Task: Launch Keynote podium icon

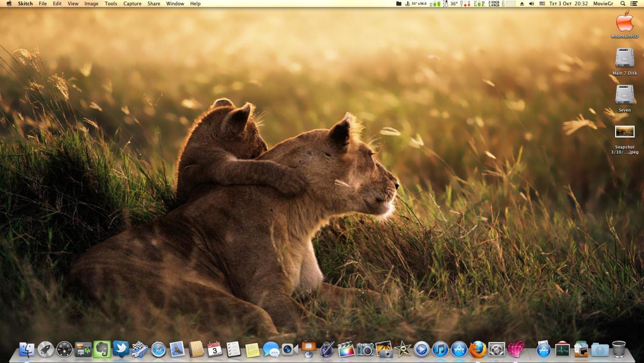Action: pos(309,350)
